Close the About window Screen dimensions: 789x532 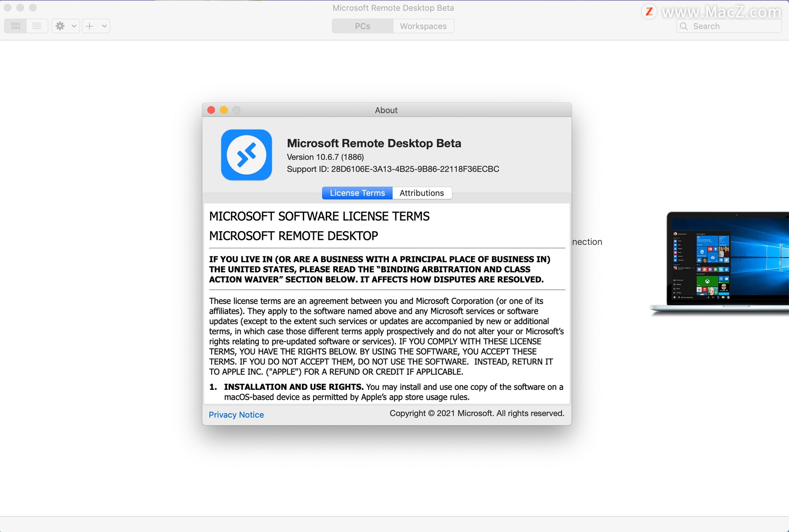click(x=211, y=110)
